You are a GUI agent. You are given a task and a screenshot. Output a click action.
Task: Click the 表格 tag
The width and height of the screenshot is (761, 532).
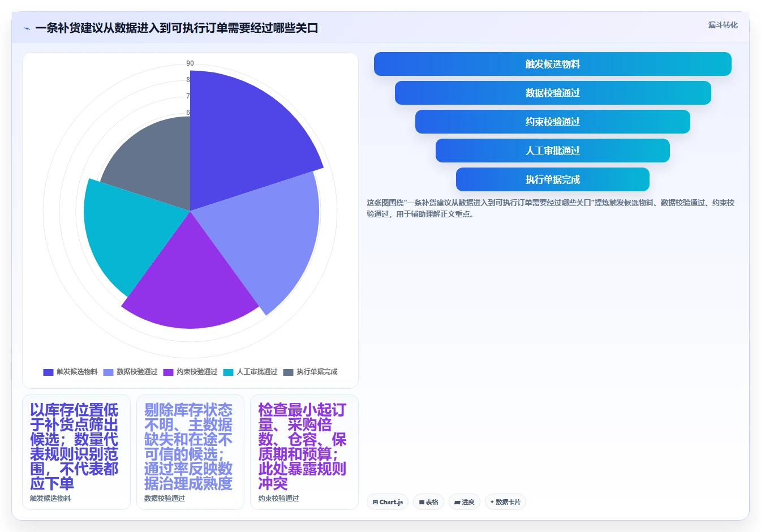click(428, 502)
